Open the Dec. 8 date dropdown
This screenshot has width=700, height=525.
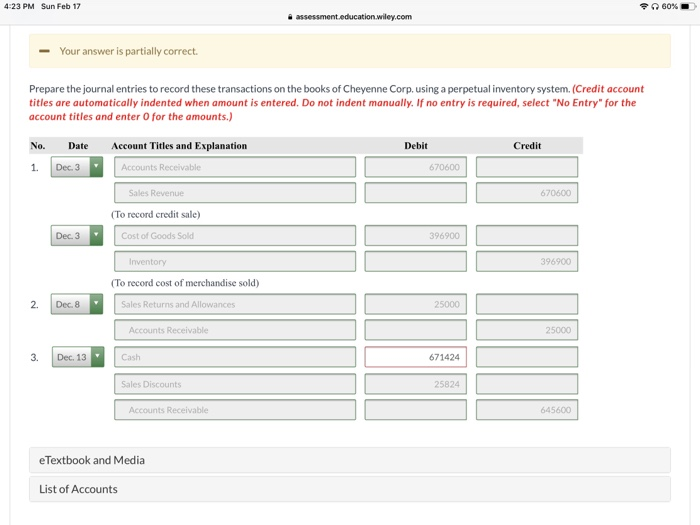pos(77,304)
